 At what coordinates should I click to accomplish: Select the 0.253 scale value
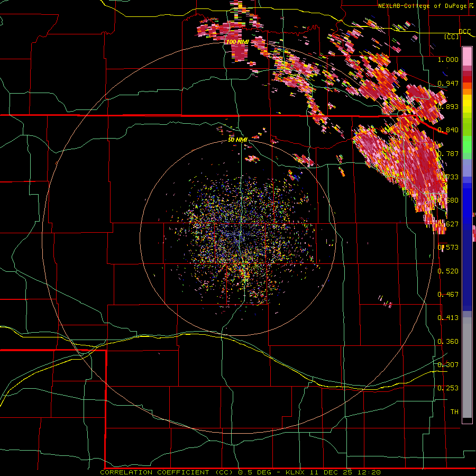448,388
